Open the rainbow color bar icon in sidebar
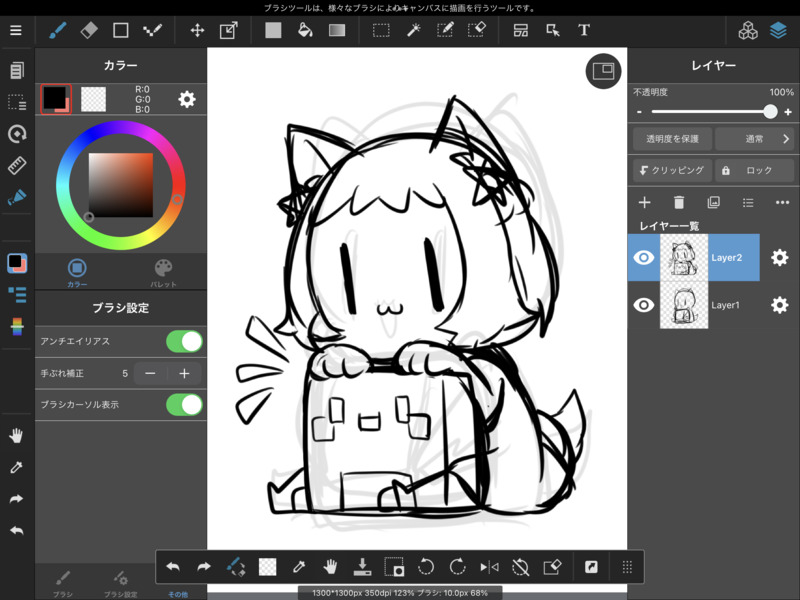Image resolution: width=800 pixels, height=600 pixels. (x=17, y=326)
